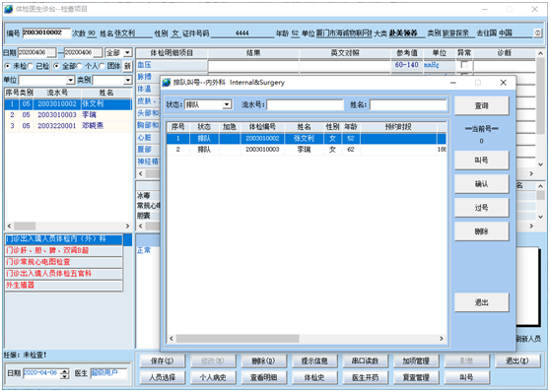Select the 外生殖器 department item

[x=64, y=285]
